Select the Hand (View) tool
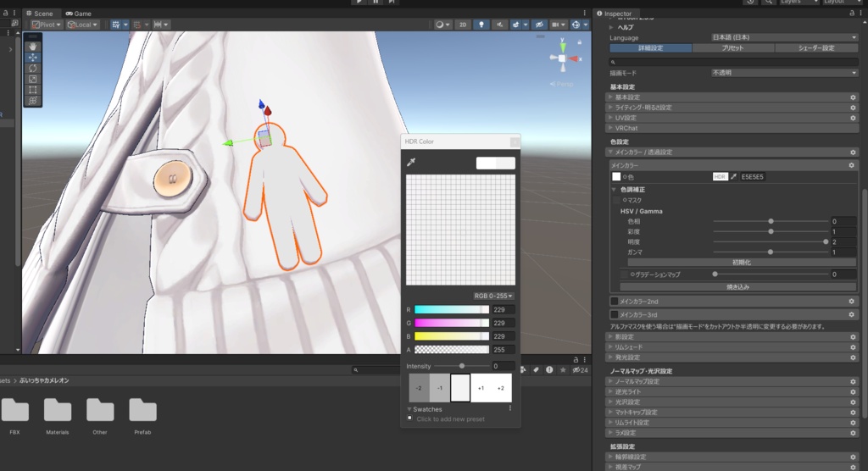 click(33, 47)
